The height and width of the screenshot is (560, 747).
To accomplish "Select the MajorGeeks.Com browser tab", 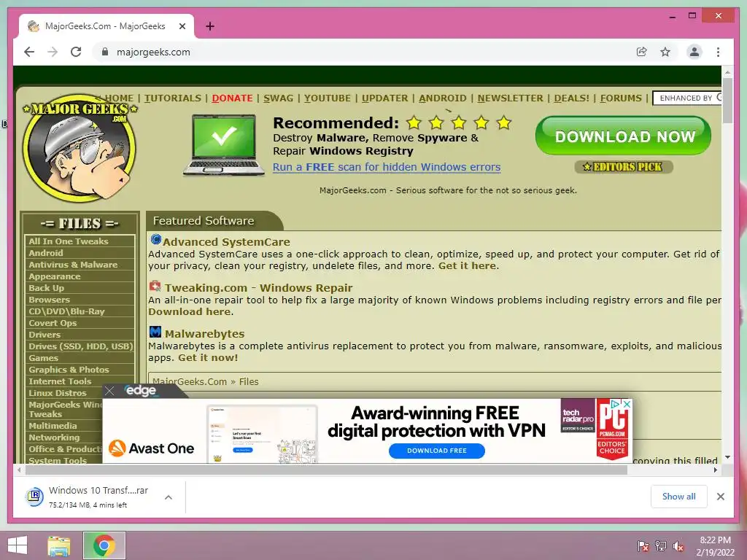I will (106, 26).
